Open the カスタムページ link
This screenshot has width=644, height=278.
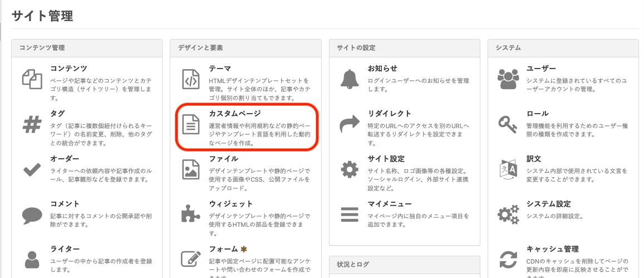pyautogui.click(x=231, y=114)
